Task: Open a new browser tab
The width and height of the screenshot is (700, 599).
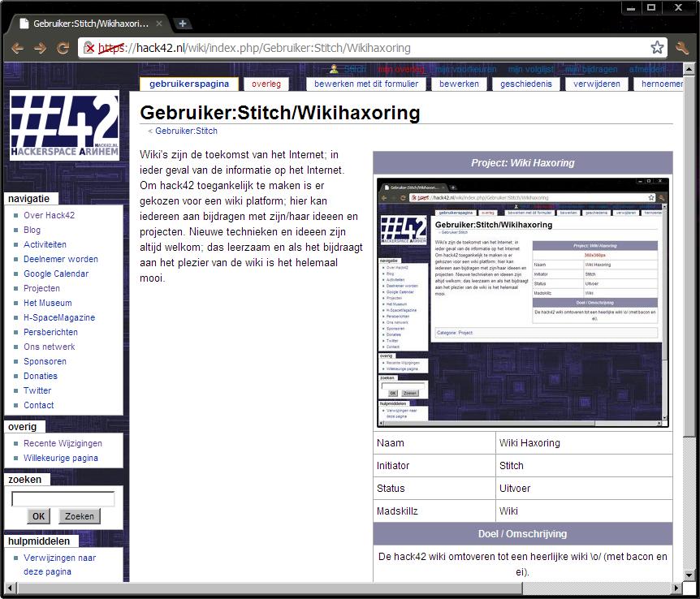Action: pos(183,24)
